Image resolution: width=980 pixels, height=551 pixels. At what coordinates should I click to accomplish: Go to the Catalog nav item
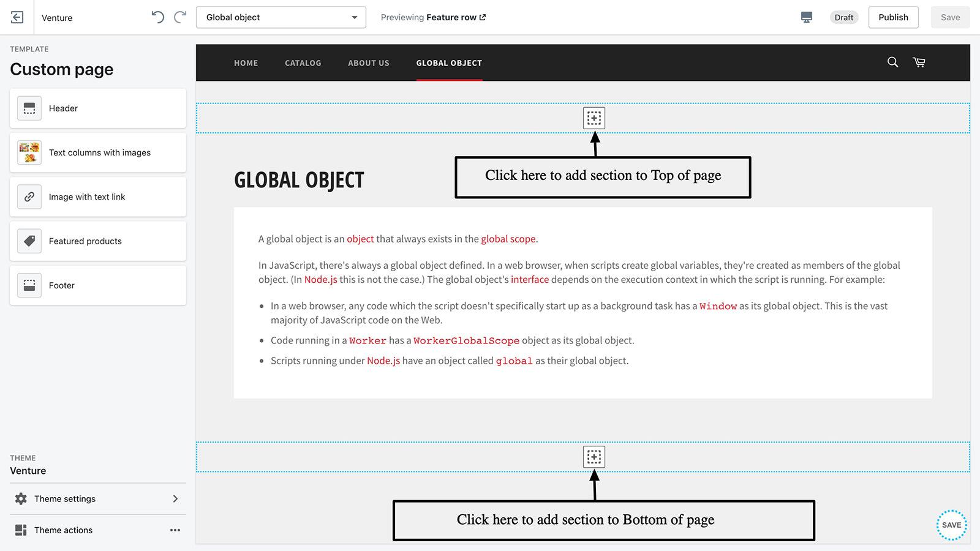[303, 63]
